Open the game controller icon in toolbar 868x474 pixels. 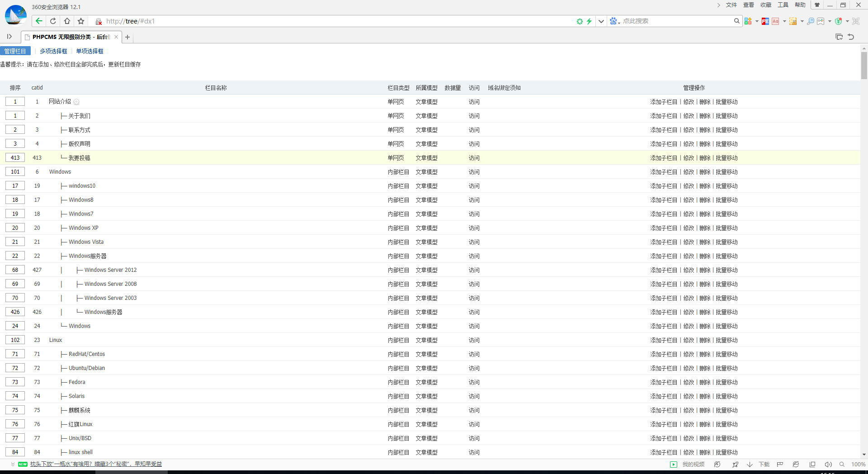pos(821,21)
